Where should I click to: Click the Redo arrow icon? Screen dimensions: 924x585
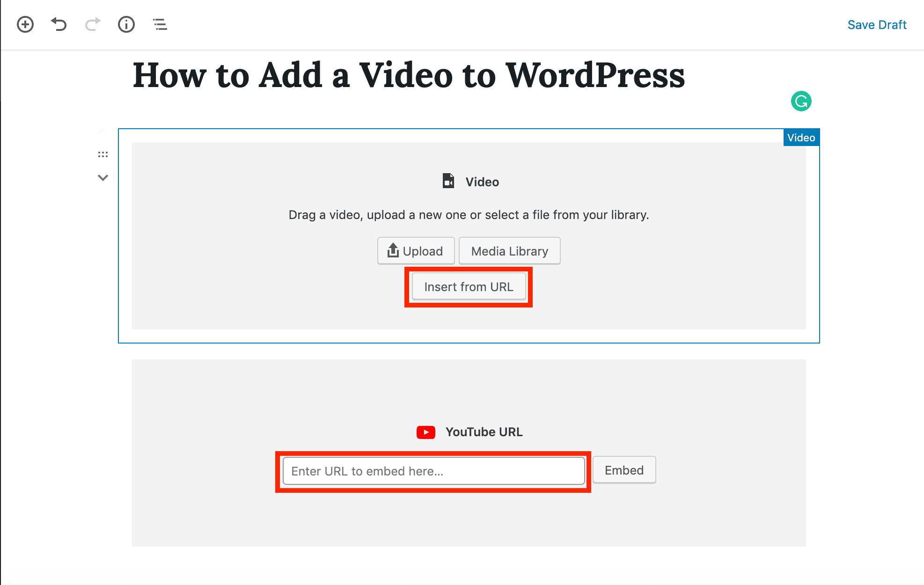pyautogui.click(x=93, y=24)
